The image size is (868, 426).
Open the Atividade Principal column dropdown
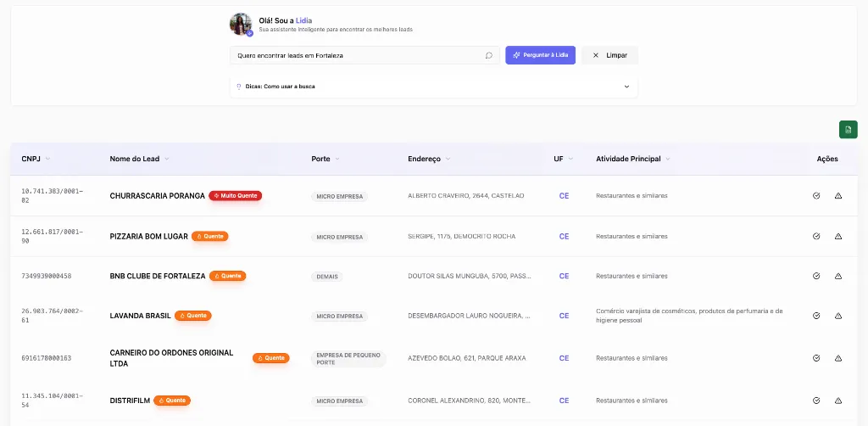pyautogui.click(x=668, y=159)
